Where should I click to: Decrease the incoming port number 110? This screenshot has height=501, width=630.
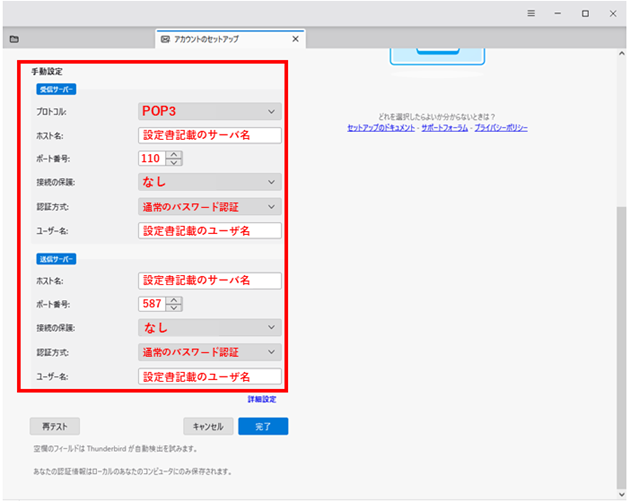175,162
